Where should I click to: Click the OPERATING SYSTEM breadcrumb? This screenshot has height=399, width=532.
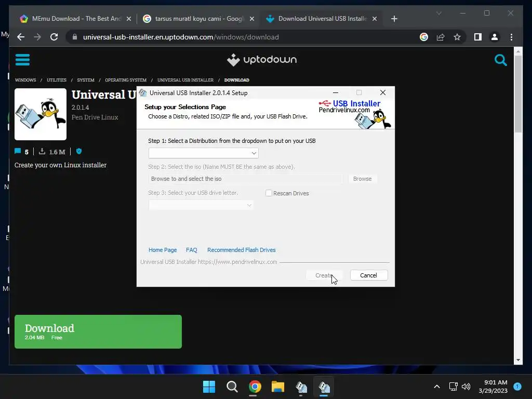point(126,80)
